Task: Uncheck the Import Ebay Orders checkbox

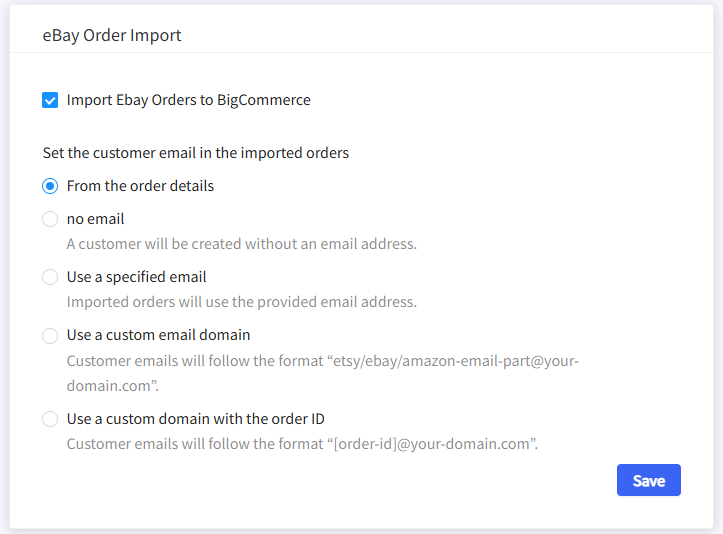Action: point(50,100)
